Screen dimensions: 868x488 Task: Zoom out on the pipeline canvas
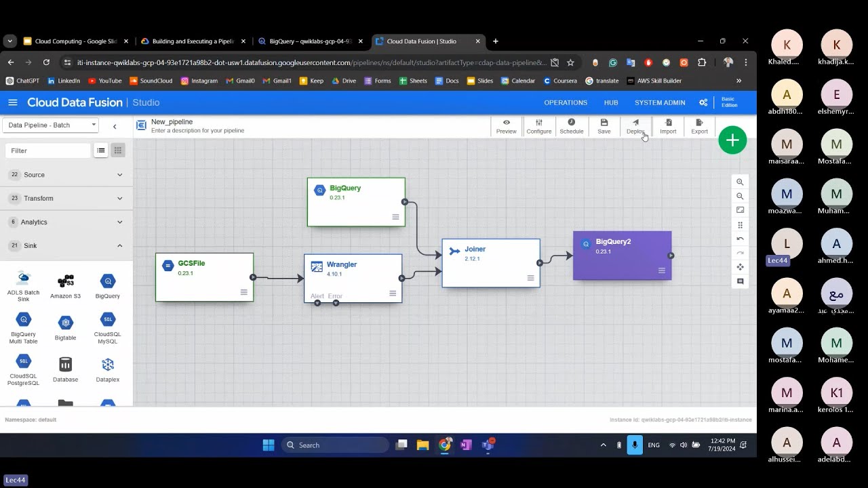click(x=740, y=197)
